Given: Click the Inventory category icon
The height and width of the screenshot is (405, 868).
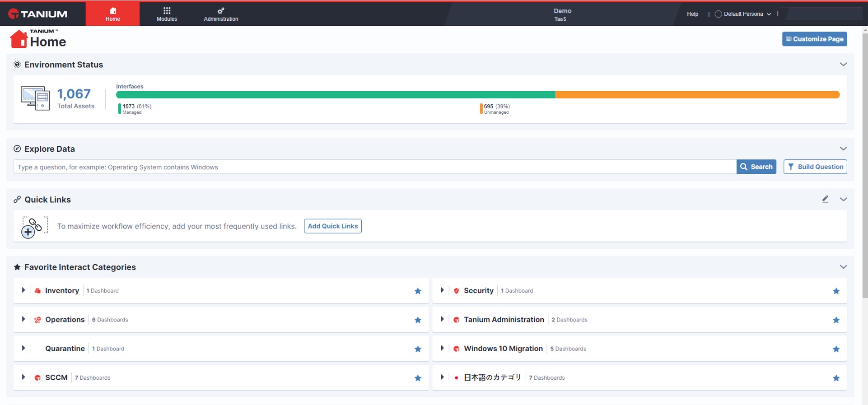Looking at the screenshot, I should tap(37, 291).
